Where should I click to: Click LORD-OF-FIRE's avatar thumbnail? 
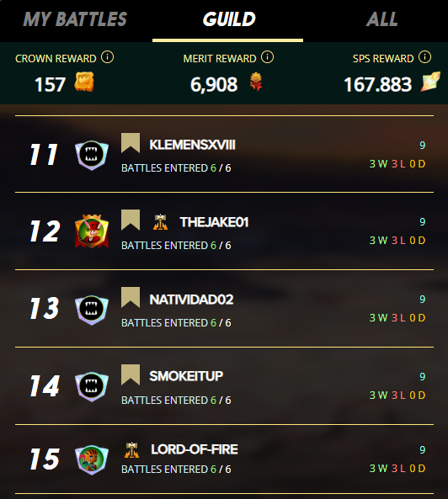92,459
